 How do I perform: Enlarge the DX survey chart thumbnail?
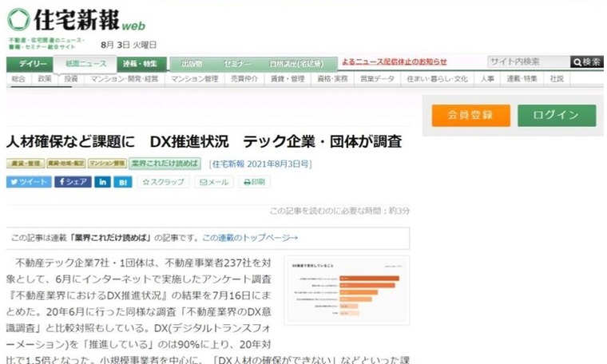click(346, 289)
